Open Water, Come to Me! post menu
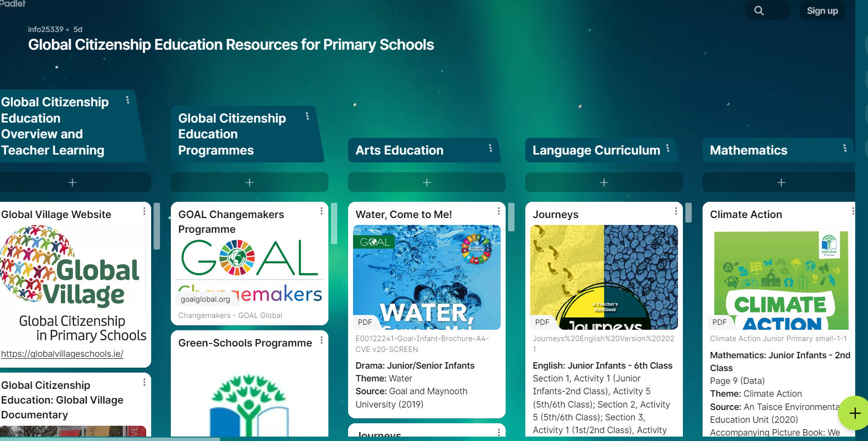 tap(499, 211)
